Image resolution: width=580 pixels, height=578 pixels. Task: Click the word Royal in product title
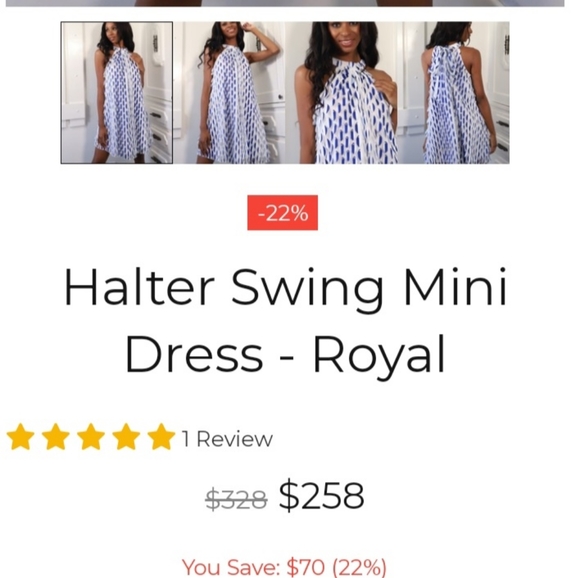(x=379, y=355)
